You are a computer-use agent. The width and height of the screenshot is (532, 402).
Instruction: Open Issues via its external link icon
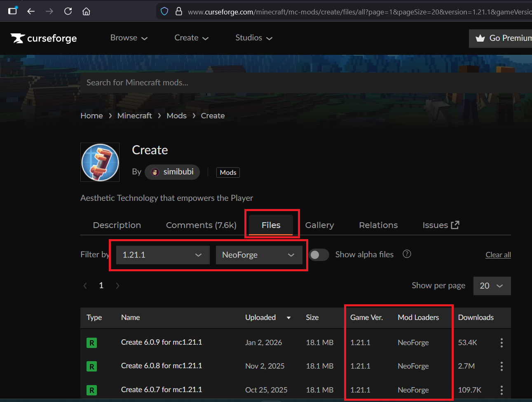pos(455,225)
